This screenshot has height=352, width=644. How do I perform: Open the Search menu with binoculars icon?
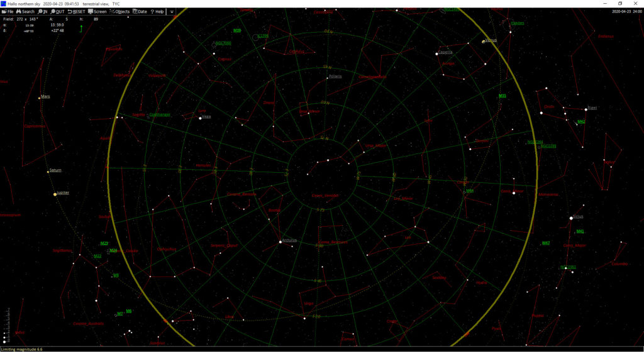25,11
